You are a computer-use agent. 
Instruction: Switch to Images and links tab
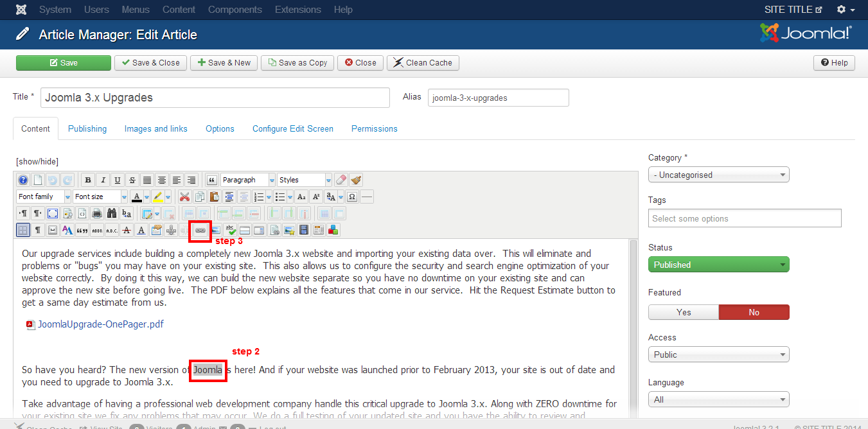pyautogui.click(x=156, y=128)
